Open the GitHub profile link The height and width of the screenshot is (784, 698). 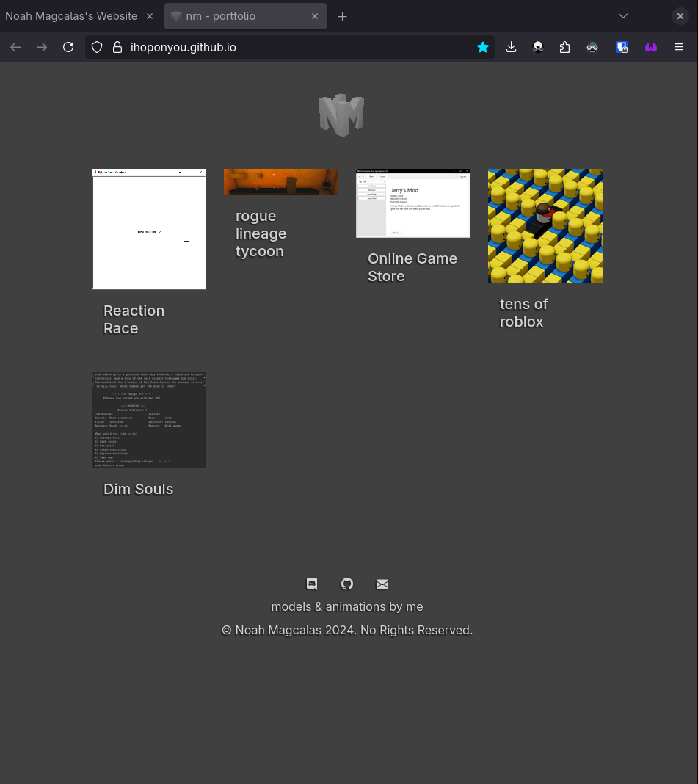(x=346, y=584)
